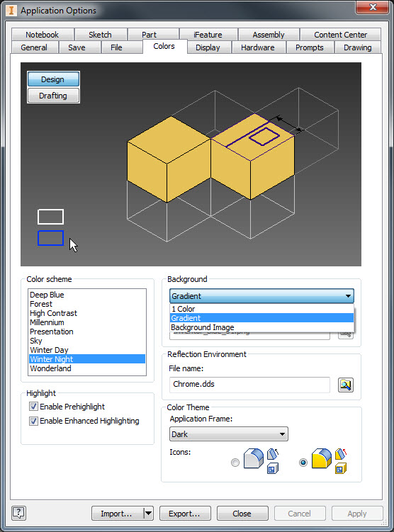The width and height of the screenshot is (394, 532).
Task: Switch preview to Drafting mode
Action: tap(53, 96)
